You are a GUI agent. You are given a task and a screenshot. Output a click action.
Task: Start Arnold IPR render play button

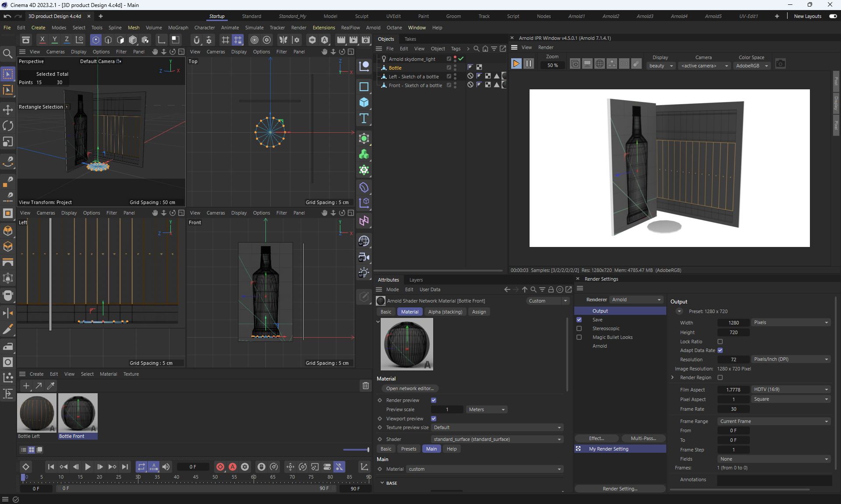tap(516, 64)
